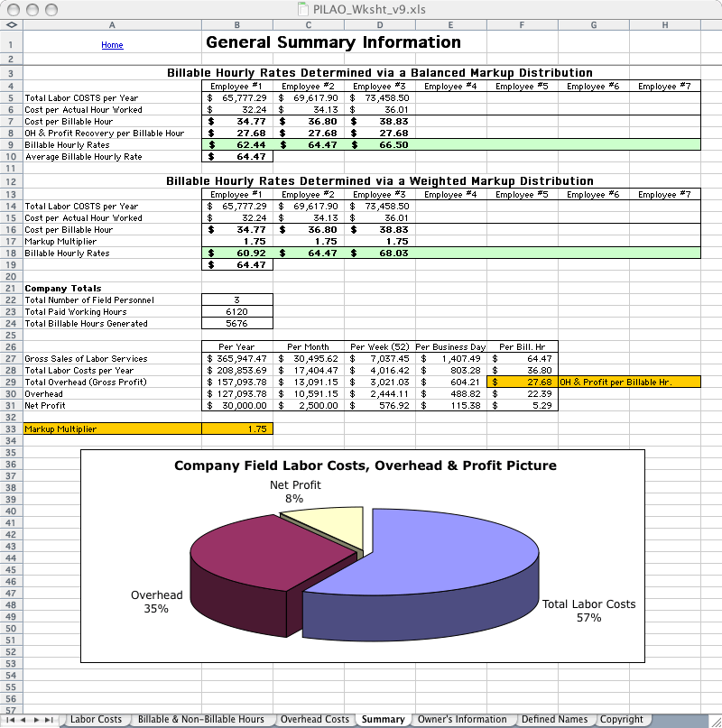Screen dimensions: 722x728
Task: Select column B header
Action: 237,25
